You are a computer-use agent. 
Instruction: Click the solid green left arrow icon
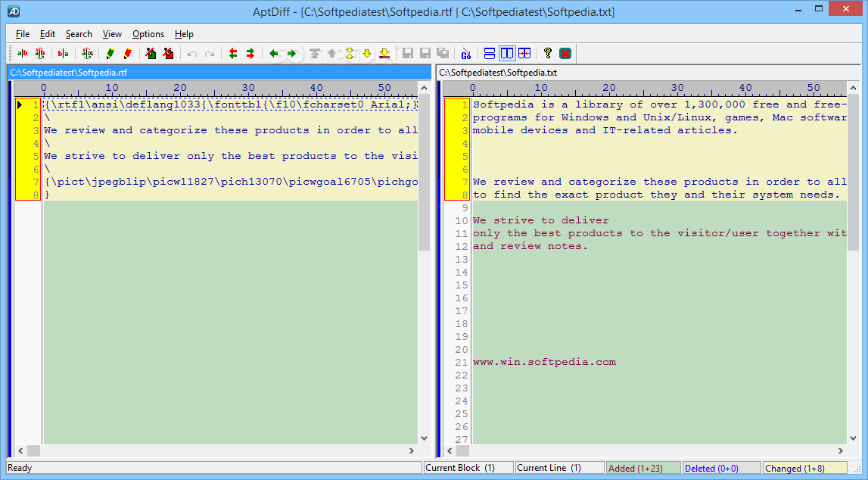click(x=273, y=53)
